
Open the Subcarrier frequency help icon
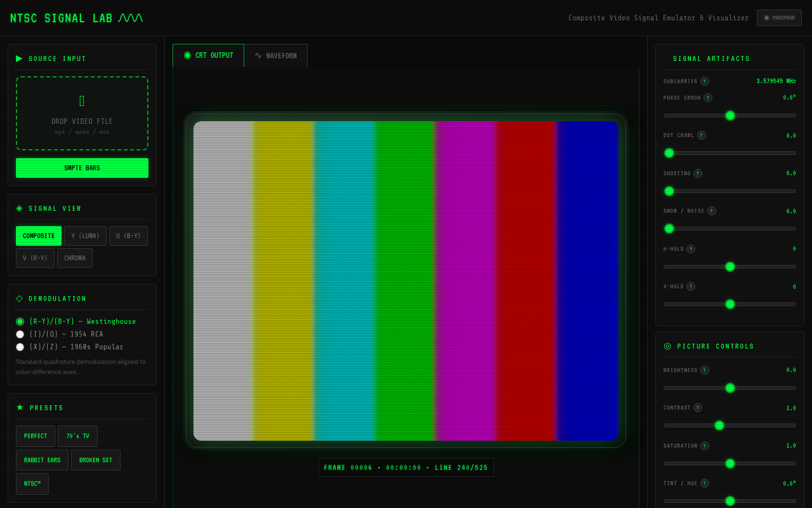704,81
